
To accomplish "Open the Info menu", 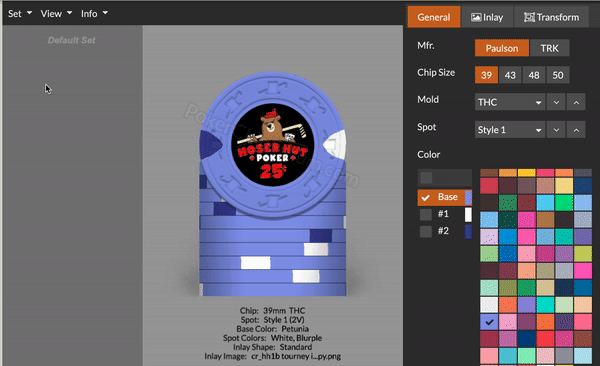I will tap(94, 14).
